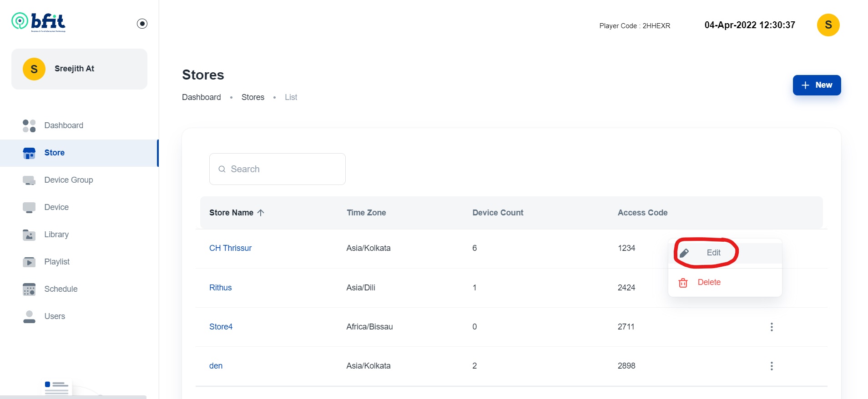
Task: Sort by Time Zone column
Action: pos(366,213)
